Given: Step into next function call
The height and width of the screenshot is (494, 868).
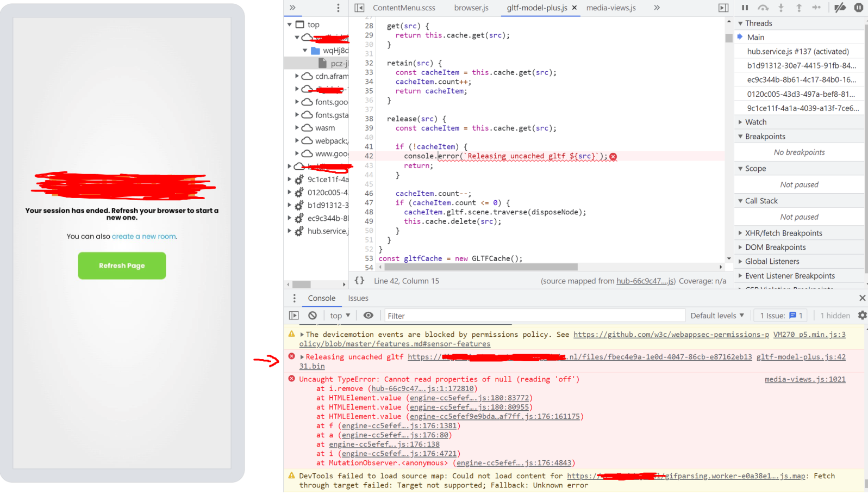Looking at the screenshot, I should click(x=781, y=8).
